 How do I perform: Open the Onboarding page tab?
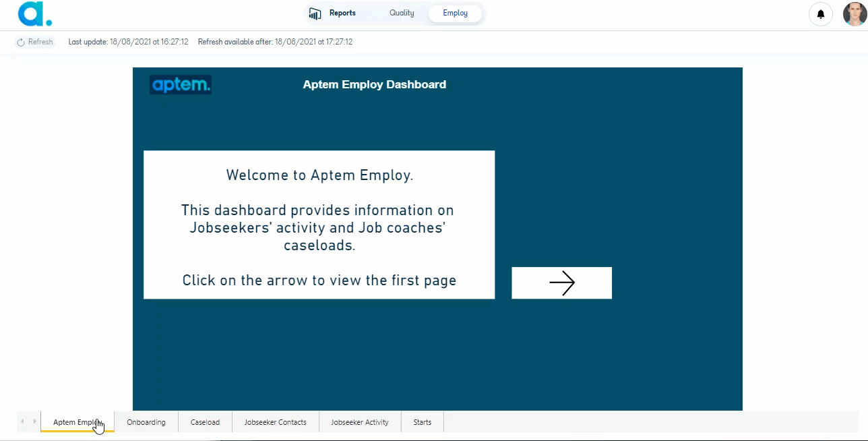click(x=146, y=422)
